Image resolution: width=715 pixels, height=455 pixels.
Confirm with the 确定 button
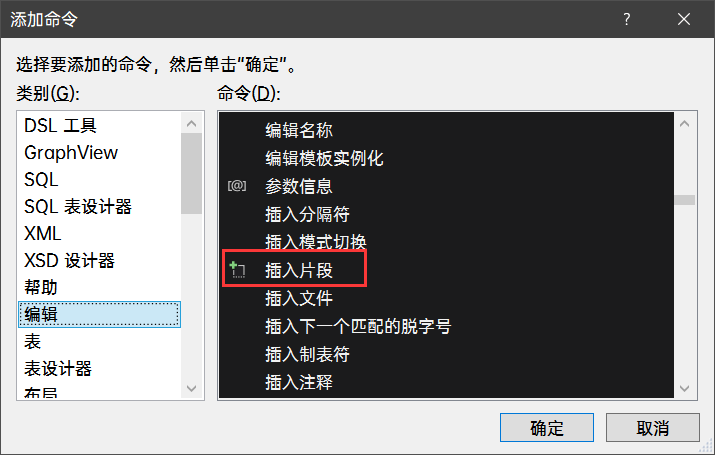coord(547,428)
